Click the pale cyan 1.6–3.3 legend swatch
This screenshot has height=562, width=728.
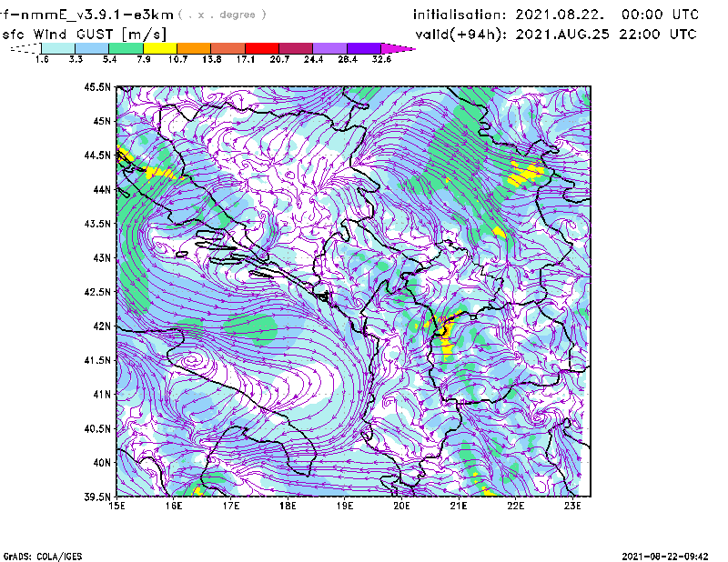(x=58, y=48)
